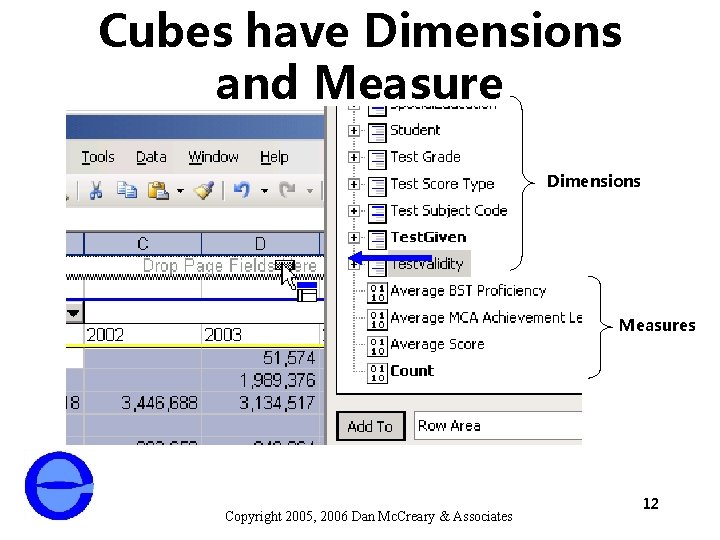Click the Cut scissors icon
Image resolution: width=720 pixels, height=540 pixels.
[x=96, y=190]
